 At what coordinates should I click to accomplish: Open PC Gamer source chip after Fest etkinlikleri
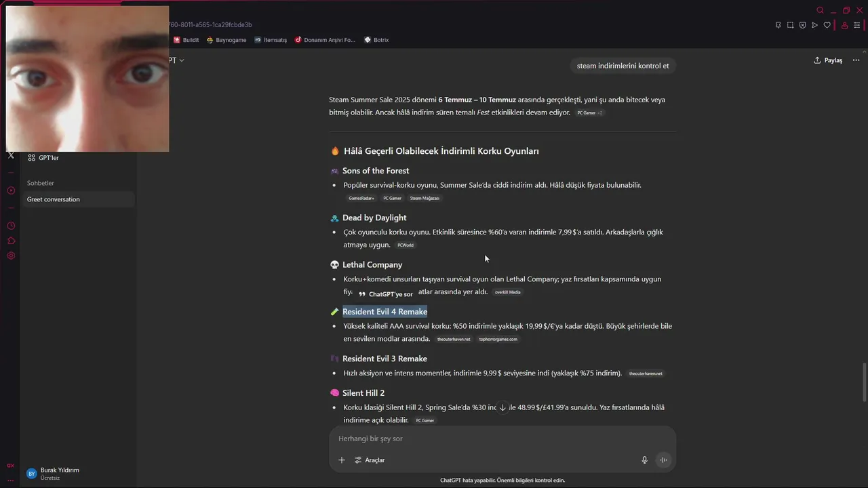point(589,113)
